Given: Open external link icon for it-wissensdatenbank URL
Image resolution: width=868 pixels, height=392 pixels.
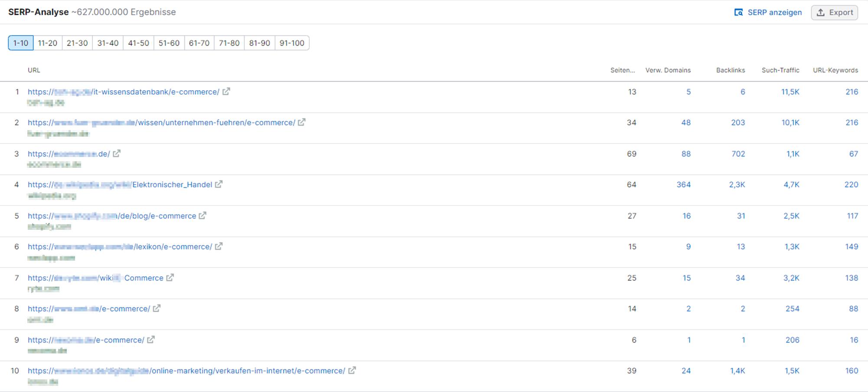Looking at the screenshot, I should tap(226, 91).
